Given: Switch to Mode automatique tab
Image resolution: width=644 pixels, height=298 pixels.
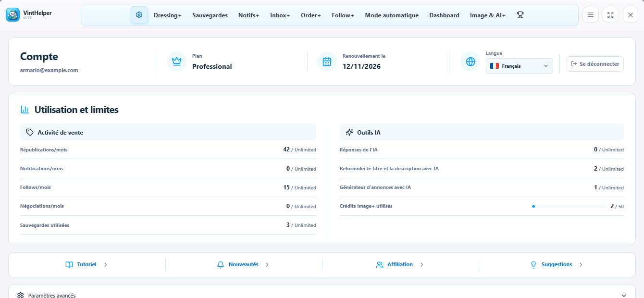Looking at the screenshot, I should [392, 15].
